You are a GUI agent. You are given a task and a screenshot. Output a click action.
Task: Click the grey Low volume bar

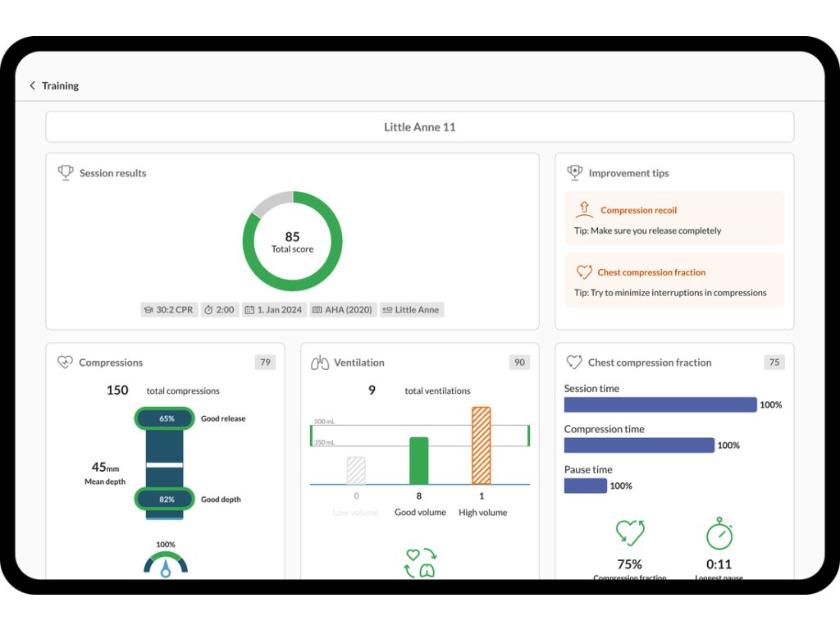pyautogui.click(x=356, y=470)
